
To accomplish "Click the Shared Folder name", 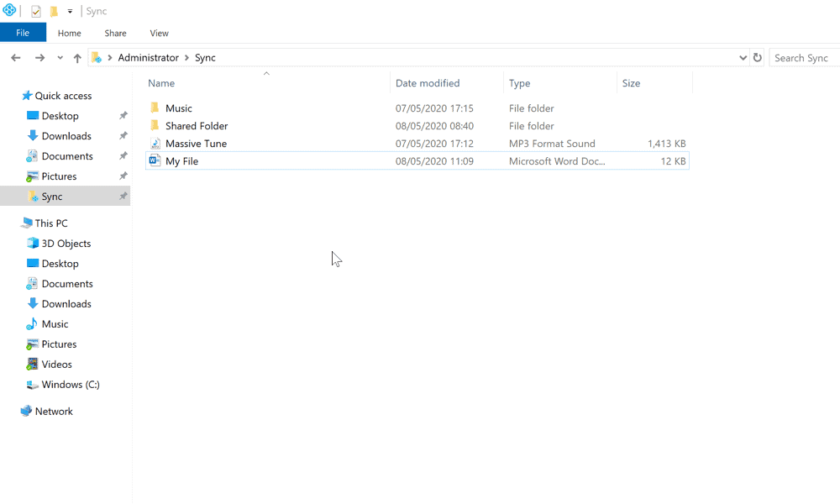I will coord(197,126).
